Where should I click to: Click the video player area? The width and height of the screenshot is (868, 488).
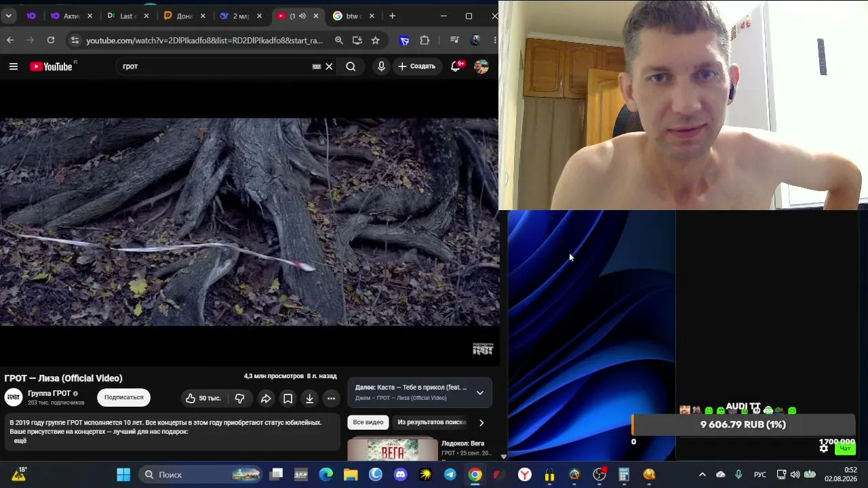(249, 223)
